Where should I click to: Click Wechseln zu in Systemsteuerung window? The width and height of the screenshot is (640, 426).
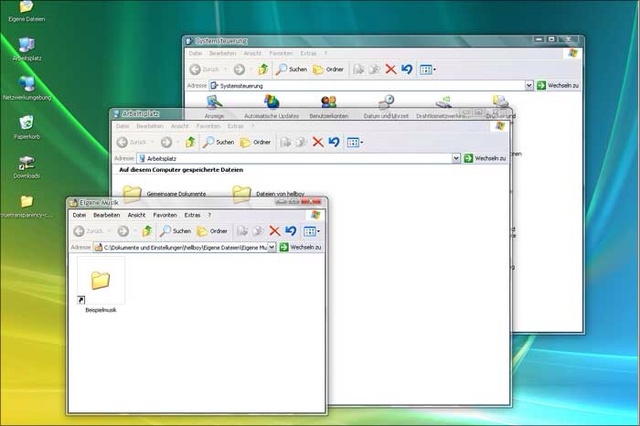[x=558, y=85]
